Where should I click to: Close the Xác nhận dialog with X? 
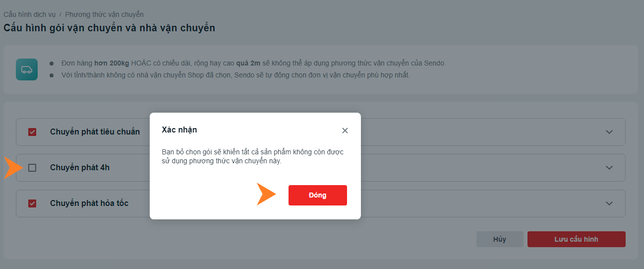345,131
